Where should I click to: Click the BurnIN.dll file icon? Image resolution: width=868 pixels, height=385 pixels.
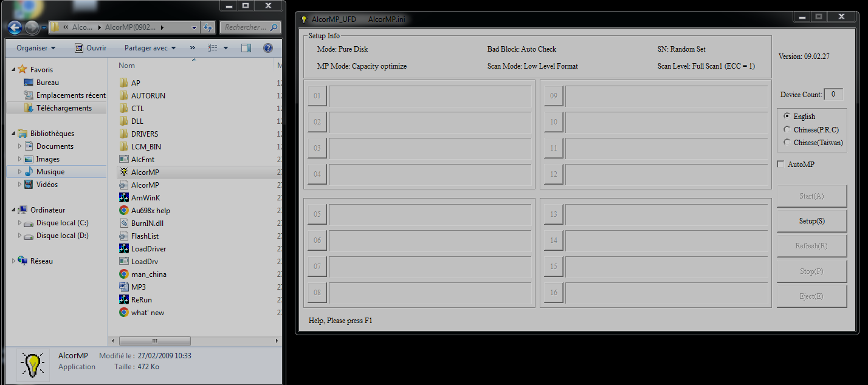click(123, 223)
